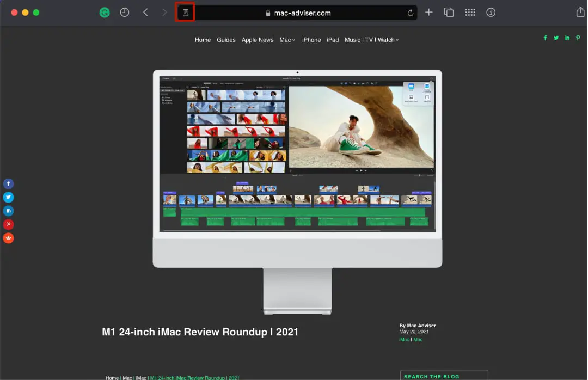Show tab overview icon
This screenshot has height=380, width=588.
(449, 13)
